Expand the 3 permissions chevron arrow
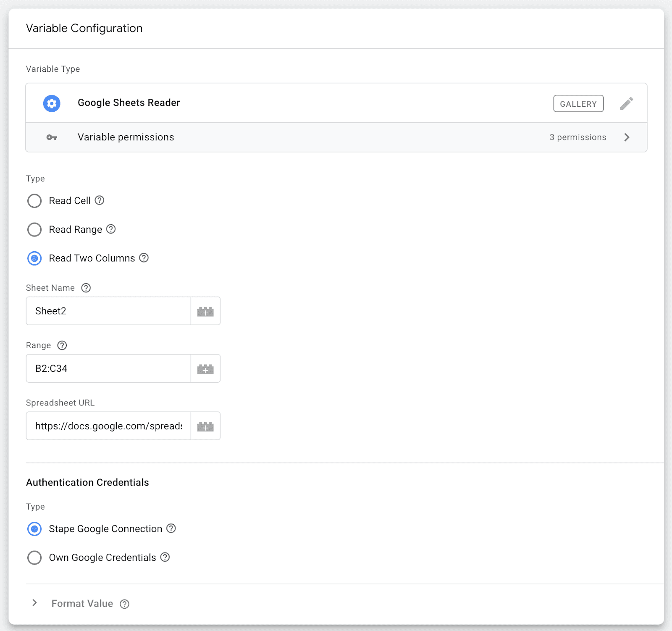The width and height of the screenshot is (672, 631). tap(627, 137)
